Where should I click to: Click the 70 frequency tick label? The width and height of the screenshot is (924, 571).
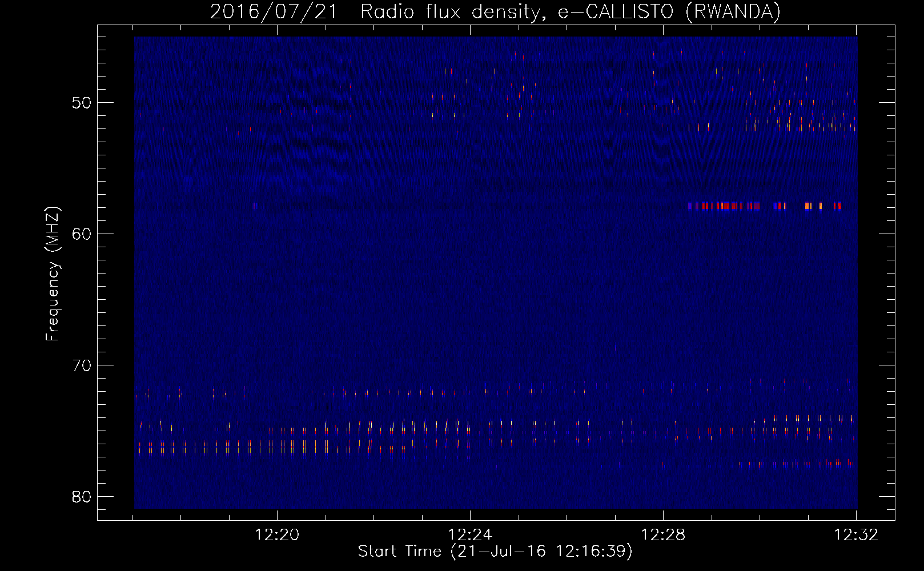tap(82, 365)
